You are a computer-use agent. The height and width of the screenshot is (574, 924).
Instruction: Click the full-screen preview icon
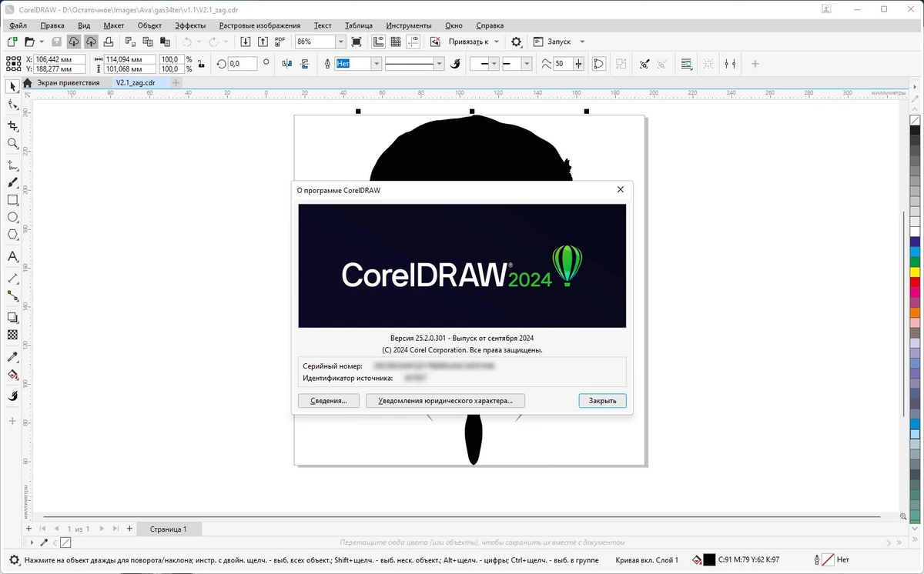pyautogui.click(x=357, y=42)
